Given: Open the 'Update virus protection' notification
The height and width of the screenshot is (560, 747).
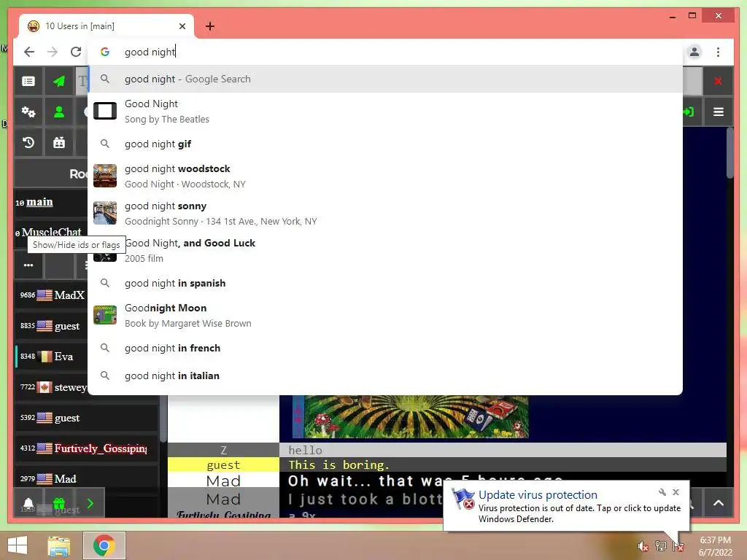Looking at the screenshot, I should click(x=566, y=506).
